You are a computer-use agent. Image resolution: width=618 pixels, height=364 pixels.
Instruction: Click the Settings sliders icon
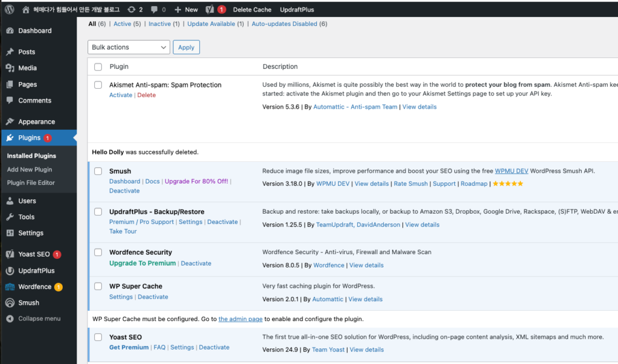coord(10,232)
